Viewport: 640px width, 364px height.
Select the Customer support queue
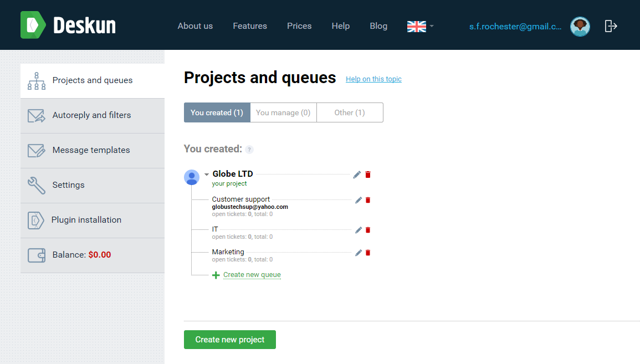(x=241, y=199)
